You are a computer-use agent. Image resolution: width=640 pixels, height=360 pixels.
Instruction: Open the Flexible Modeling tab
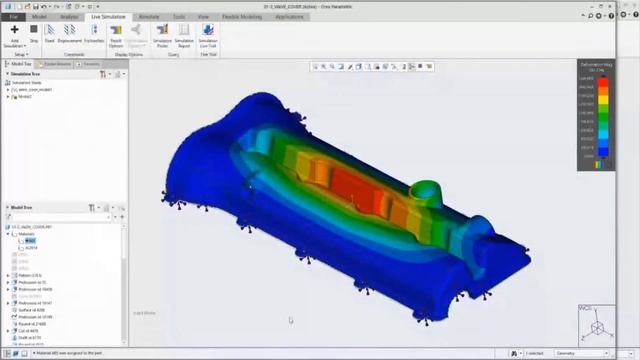pyautogui.click(x=242, y=17)
